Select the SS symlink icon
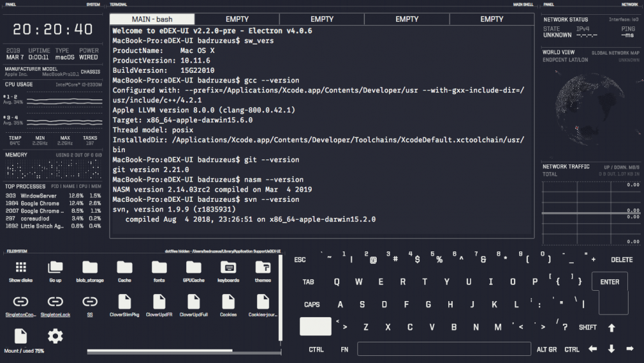The width and height of the screenshot is (644, 363). coord(90,302)
